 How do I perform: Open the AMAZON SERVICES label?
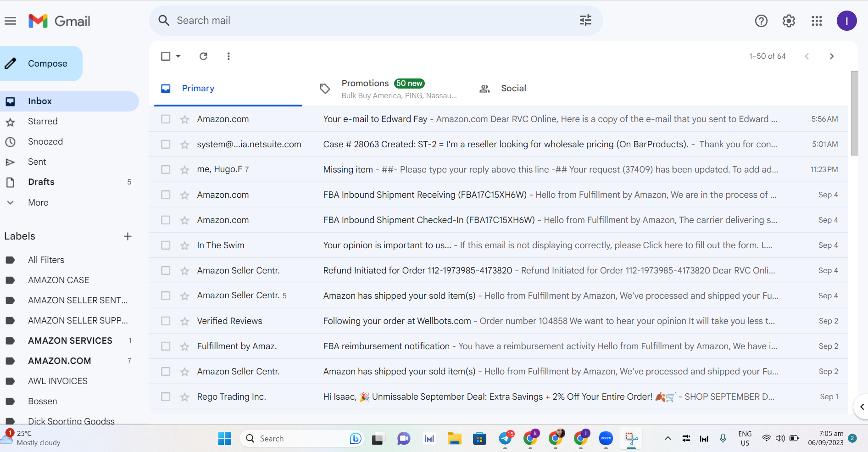click(x=69, y=340)
